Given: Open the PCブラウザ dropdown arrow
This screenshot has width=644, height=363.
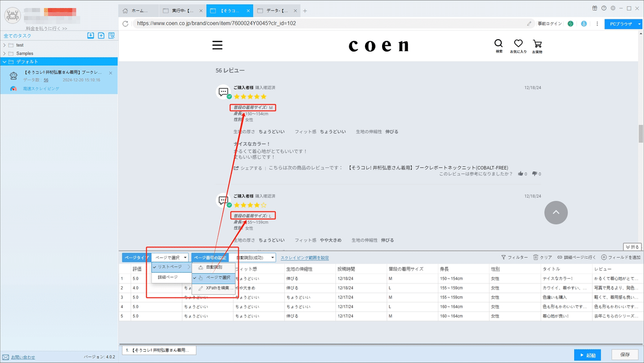Looking at the screenshot, I should coord(639,24).
